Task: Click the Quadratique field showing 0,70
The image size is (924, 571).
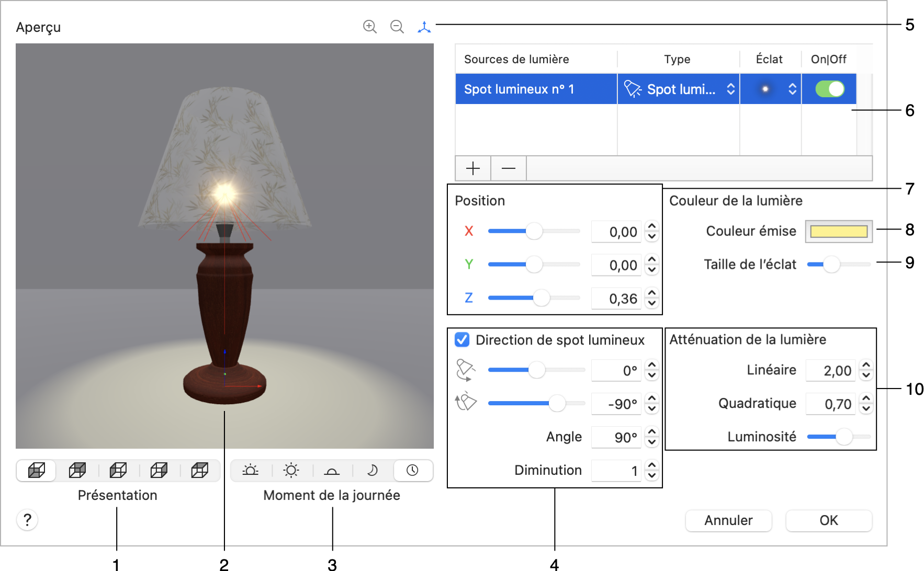Action: pos(831,404)
